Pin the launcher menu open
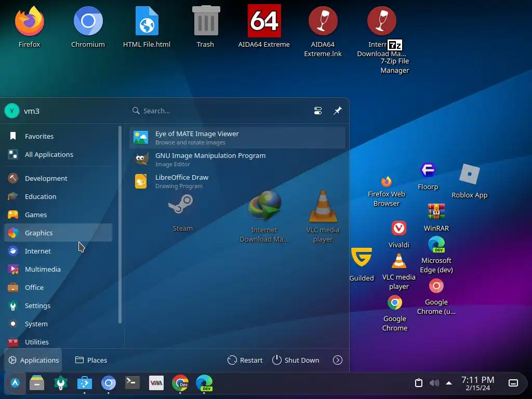Screen dimensions: 532x399 click(337, 111)
